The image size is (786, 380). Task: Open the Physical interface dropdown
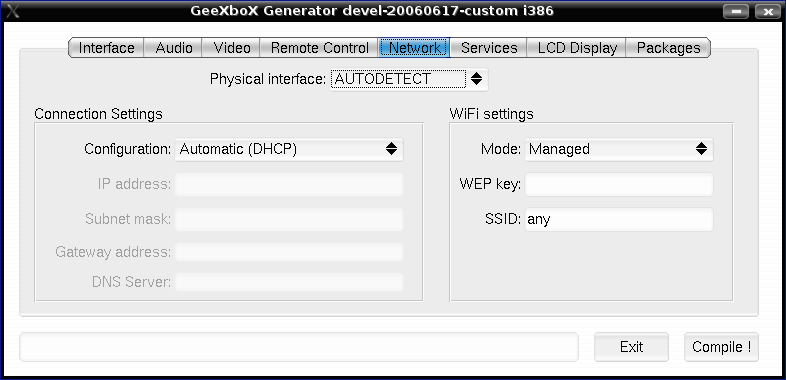[x=409, y=79]
